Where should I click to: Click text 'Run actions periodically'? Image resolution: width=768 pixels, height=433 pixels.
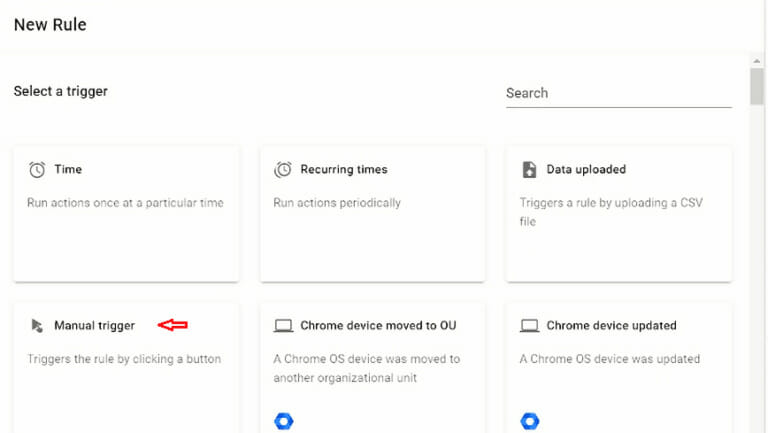337,203
